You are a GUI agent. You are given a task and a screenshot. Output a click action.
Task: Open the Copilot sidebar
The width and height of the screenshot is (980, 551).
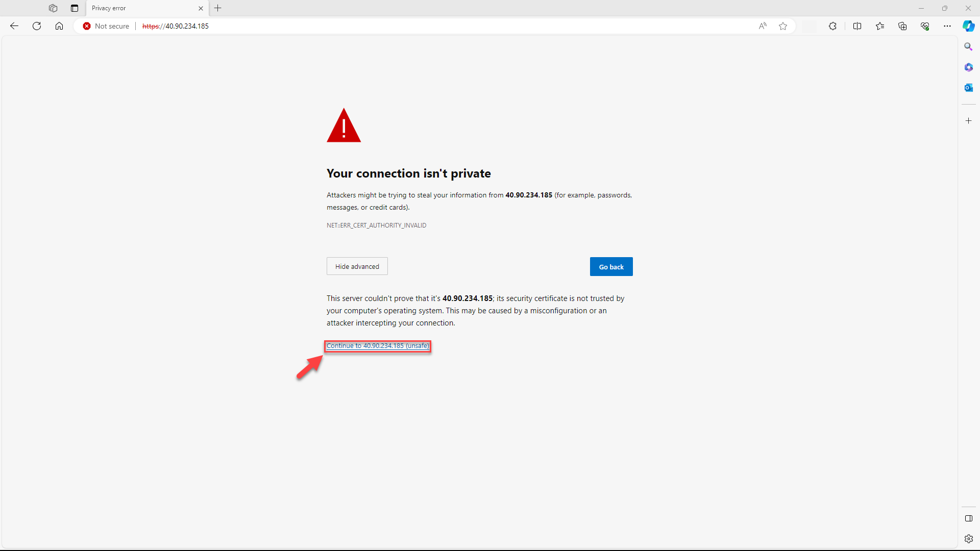[968, 26]
